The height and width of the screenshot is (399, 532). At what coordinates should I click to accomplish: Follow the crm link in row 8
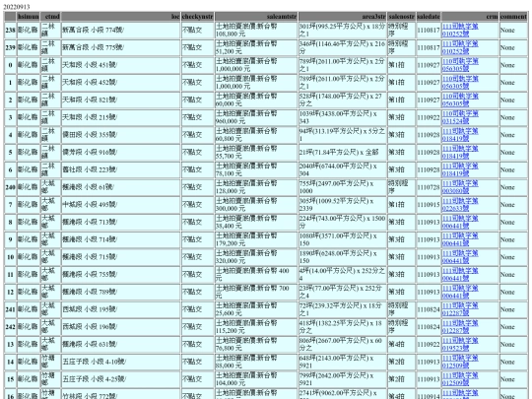click(460, 223)
